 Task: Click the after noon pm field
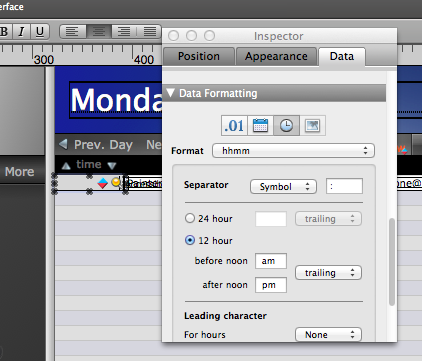271,285
